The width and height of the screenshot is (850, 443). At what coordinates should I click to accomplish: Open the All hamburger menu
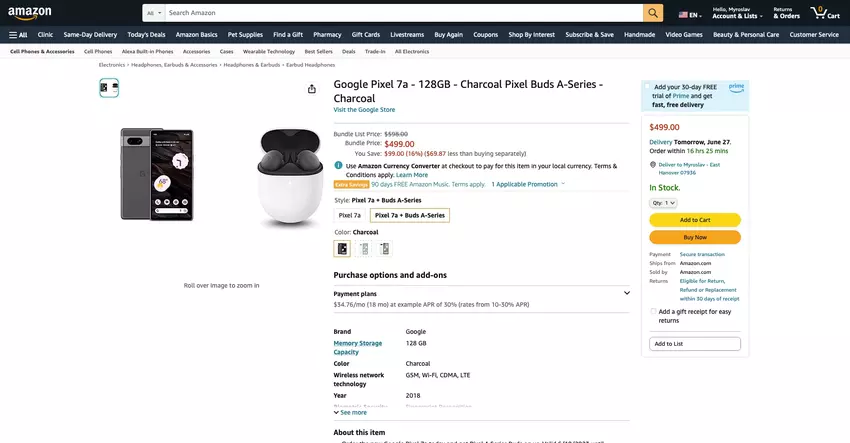18,34
